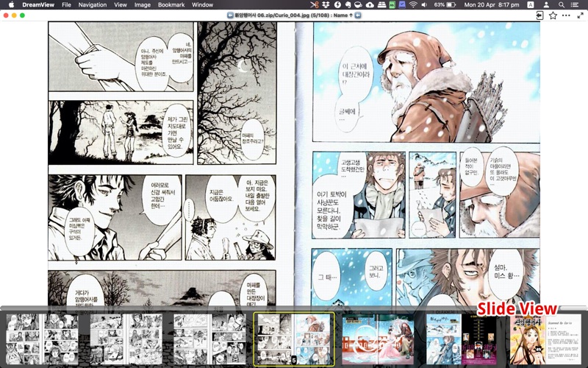This screenshot has height=368, width=588.
Task: Enter full screen with the diagonal arrows icon
Action: tap(580, 15)
